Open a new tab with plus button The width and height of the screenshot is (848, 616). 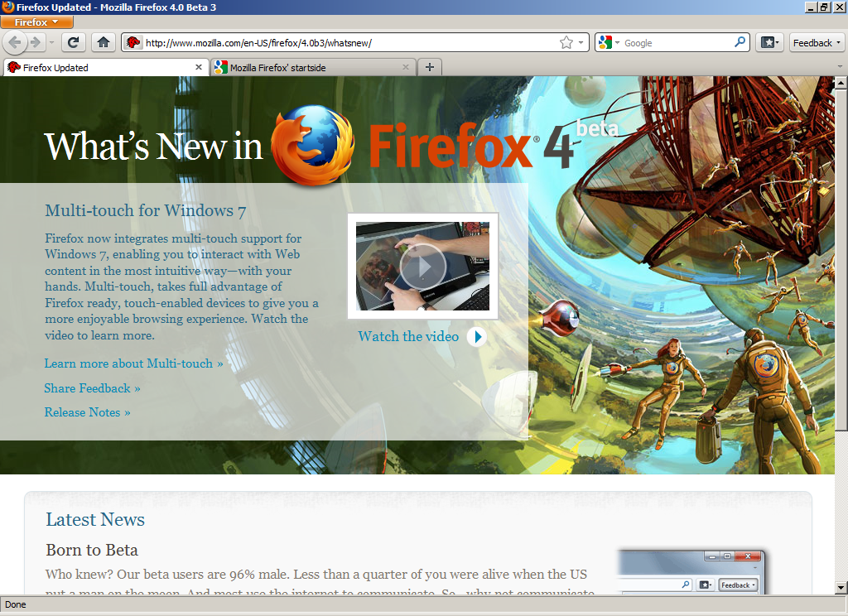pos(429,67)
